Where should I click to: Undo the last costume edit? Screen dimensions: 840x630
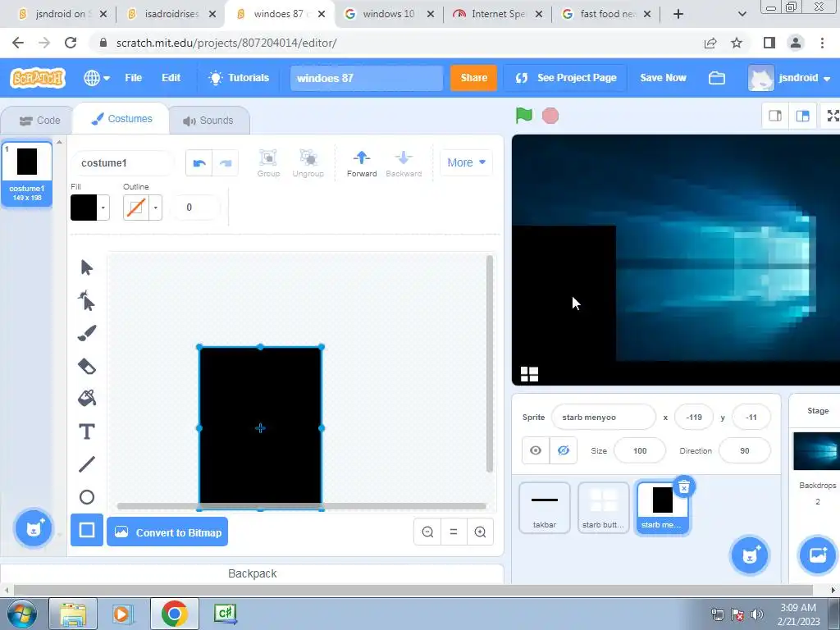click(199, 163)
